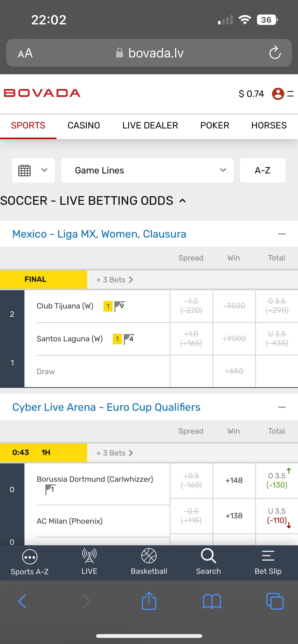Viewport: 298px width, 644px height.
Task: Tap the Safari share icon
Action: tap(149, 601)
